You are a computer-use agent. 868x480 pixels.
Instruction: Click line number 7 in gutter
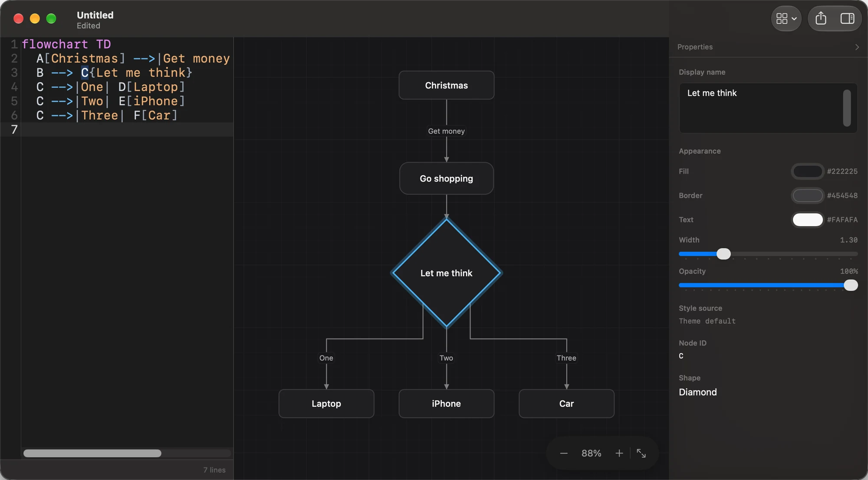point(14,130)
